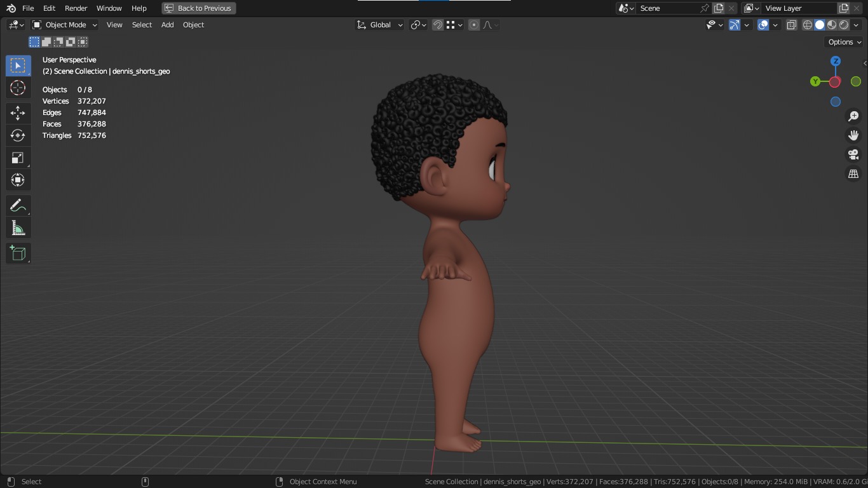The width and height of the screenshot is (868, 488).
Task: Pin the Scene to workspace
Action: click(705, 8)
